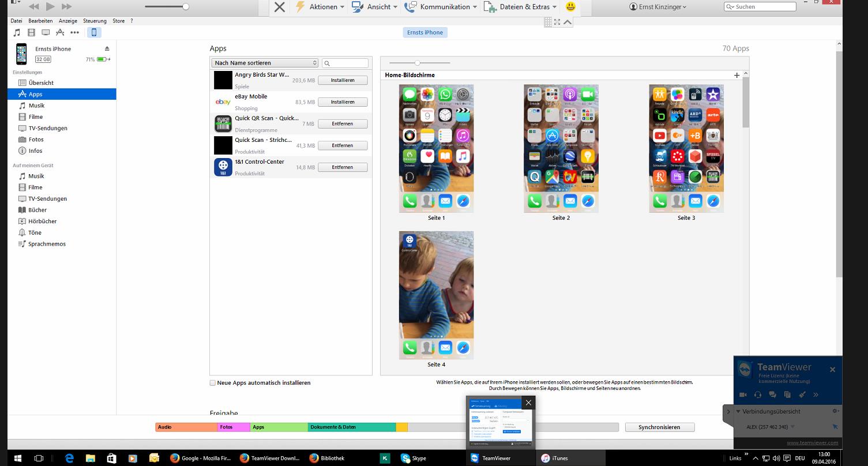Click the TeamViewer smiley feedback icon
Viewport: 868px width, 466px height.
point(570,7)
